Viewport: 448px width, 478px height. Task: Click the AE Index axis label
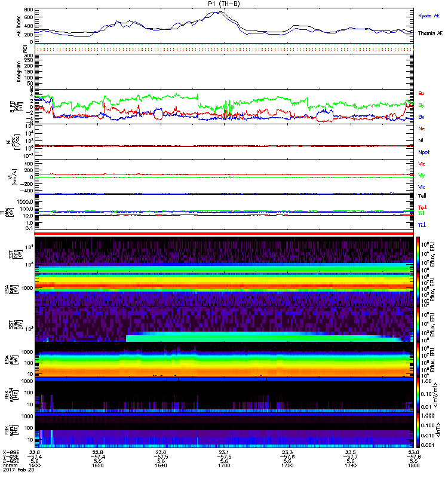[19, 26]
